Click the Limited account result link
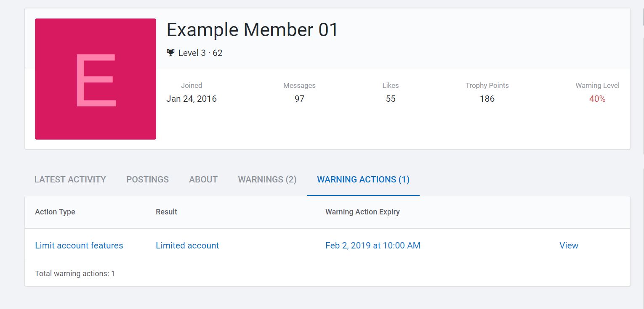644x309 pixels. pyautogui.click(x=187, y=246)
